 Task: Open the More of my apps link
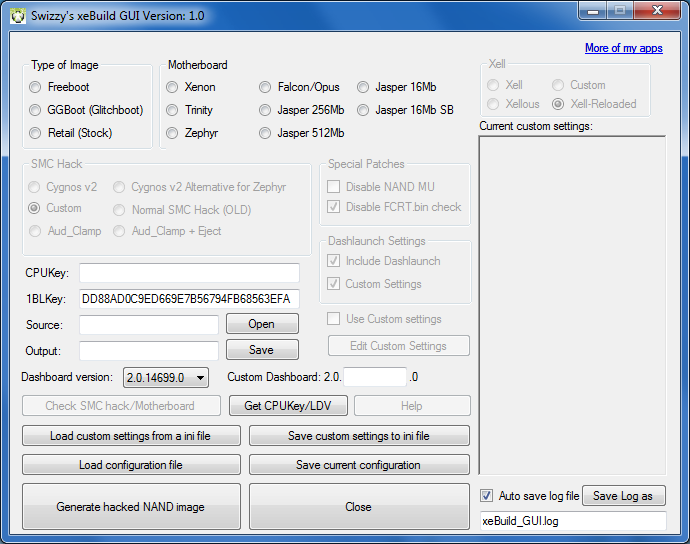coord(624,48)
